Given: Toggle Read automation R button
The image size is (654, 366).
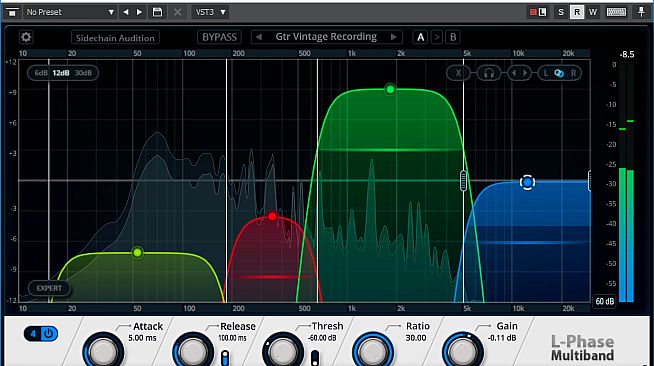Looking at the screenshot, I should click(x=577, y=12).
